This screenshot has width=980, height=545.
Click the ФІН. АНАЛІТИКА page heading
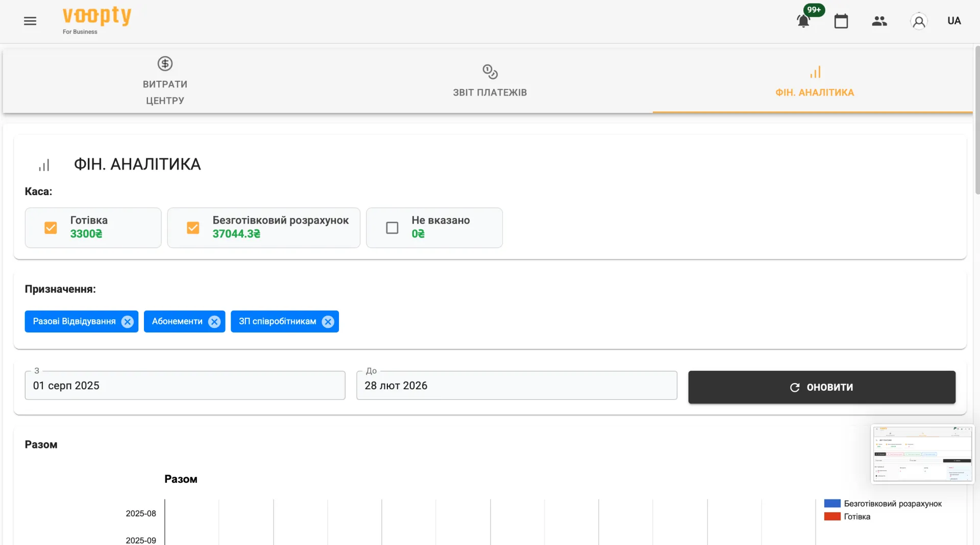137,164
